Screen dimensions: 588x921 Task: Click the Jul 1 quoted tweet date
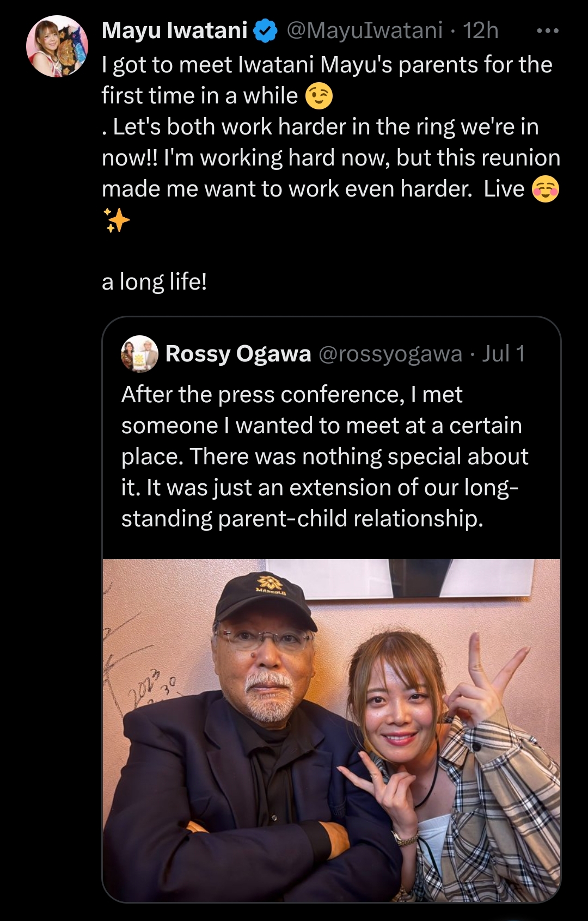point(504,354)
